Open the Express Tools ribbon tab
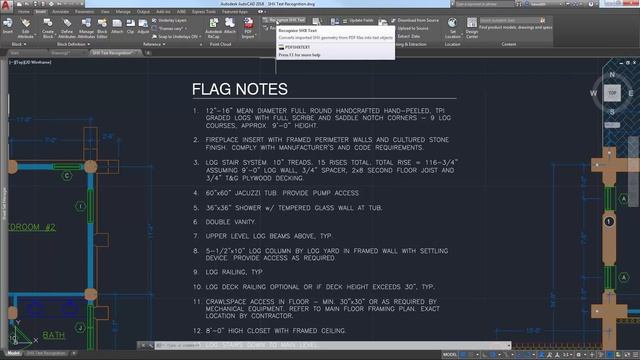This screenshot has width=640, height=360. pos(204,12)
